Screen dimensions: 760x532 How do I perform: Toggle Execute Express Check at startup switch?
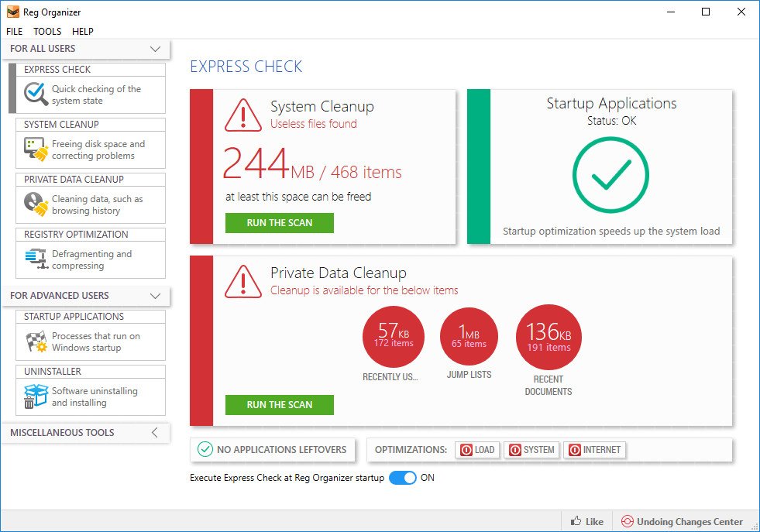pos(402,478)
